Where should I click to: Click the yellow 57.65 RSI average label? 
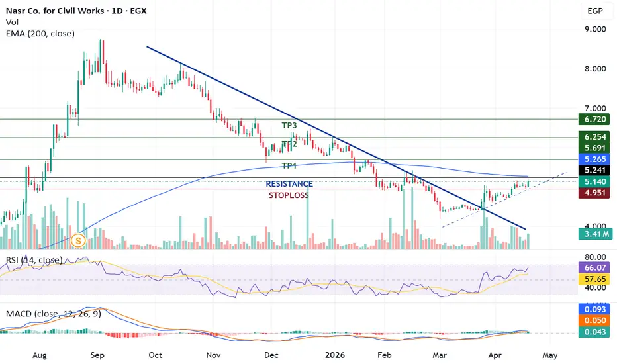tap(594, 279)
